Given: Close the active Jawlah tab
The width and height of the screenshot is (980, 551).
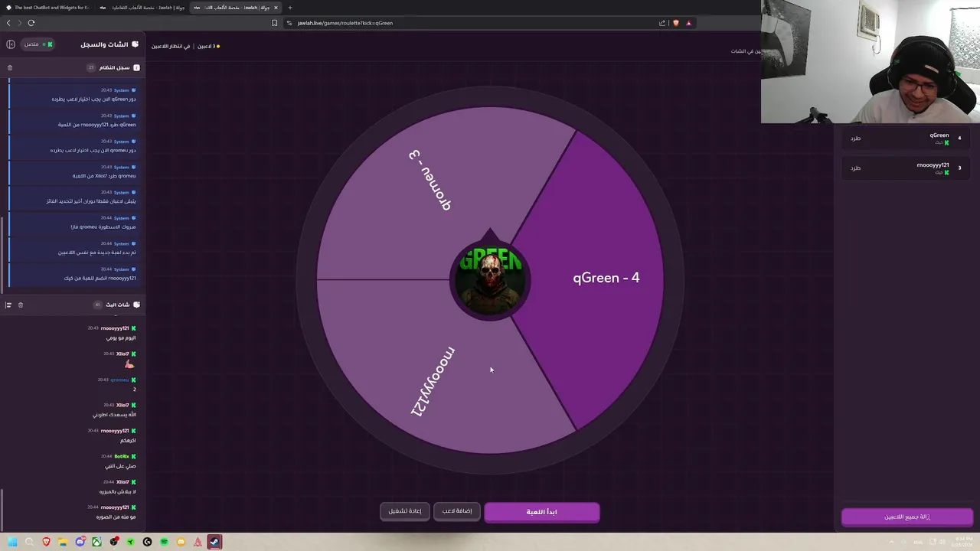Looking at the screenshot, I should (x=276, y=8).
